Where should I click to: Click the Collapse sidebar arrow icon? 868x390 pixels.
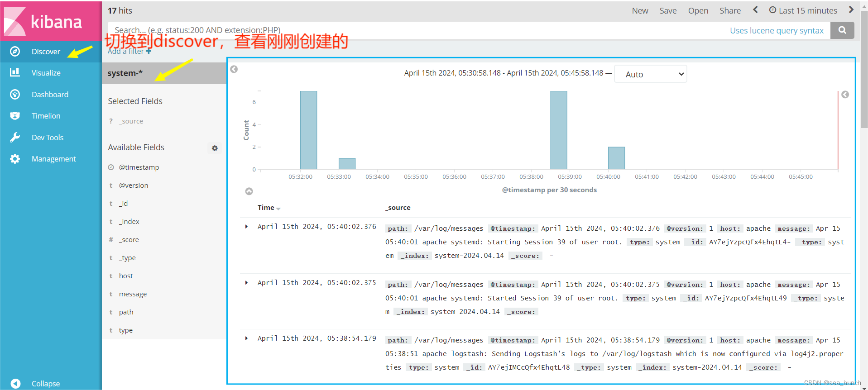15,384
